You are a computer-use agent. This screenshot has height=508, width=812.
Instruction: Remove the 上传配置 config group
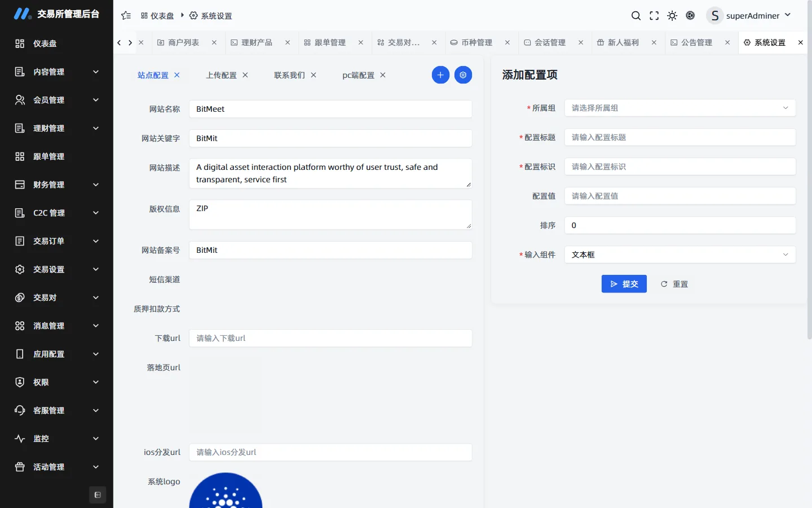245,75
